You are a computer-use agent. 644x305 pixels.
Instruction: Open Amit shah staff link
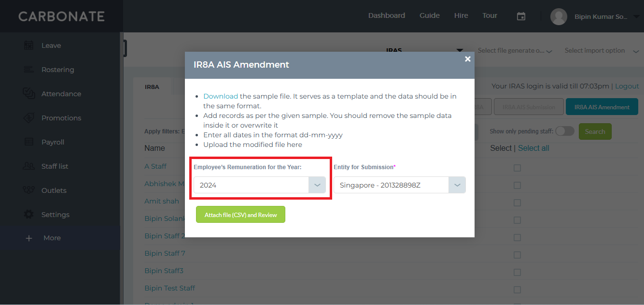coord(162,201)
